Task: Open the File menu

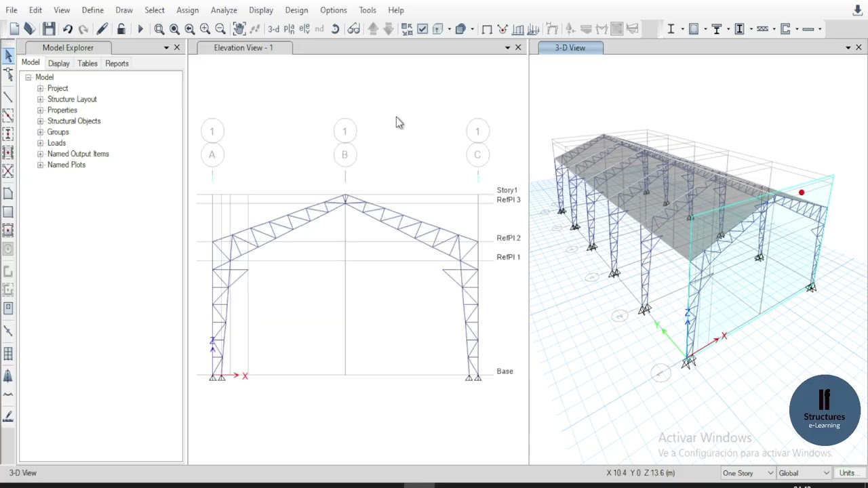Action: (12, 10)
